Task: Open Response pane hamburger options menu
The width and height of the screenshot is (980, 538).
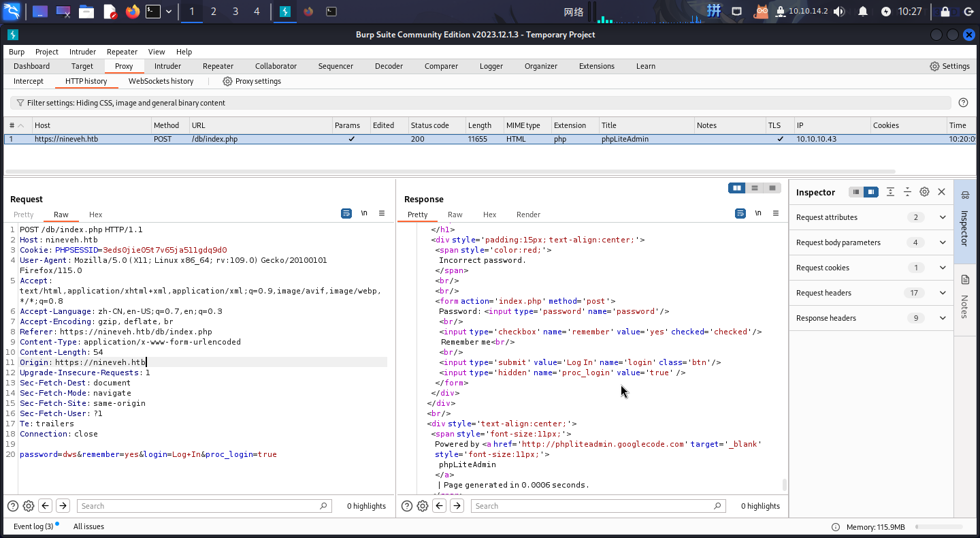Action: coord(776,213)
